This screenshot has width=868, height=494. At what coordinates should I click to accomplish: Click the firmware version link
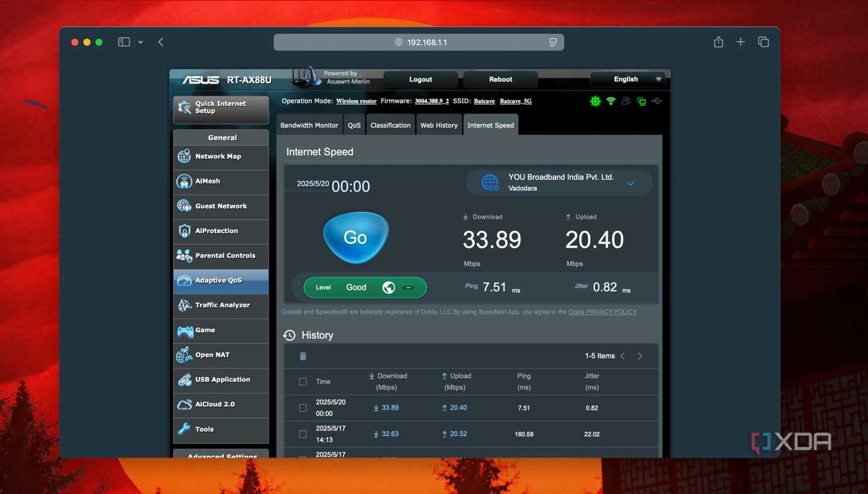(432, 101)
